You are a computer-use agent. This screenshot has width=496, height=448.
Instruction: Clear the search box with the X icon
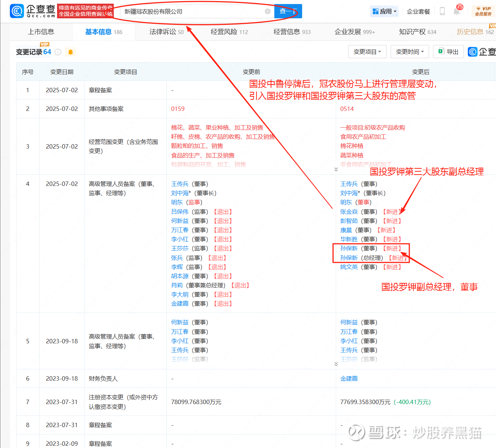click(268, 11)
